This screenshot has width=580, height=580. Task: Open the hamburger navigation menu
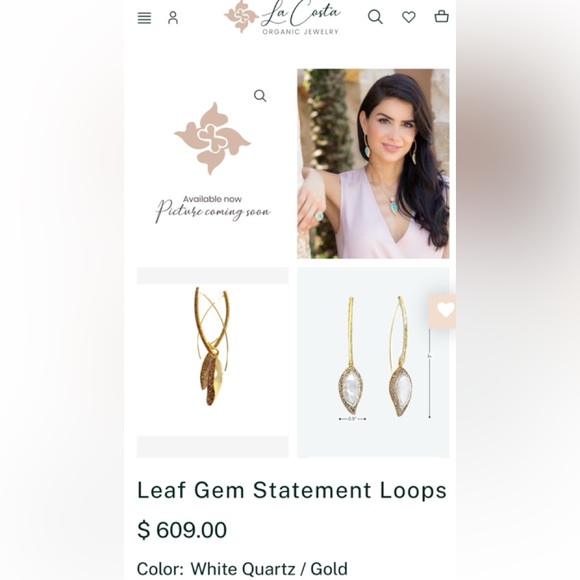[144, 18]
